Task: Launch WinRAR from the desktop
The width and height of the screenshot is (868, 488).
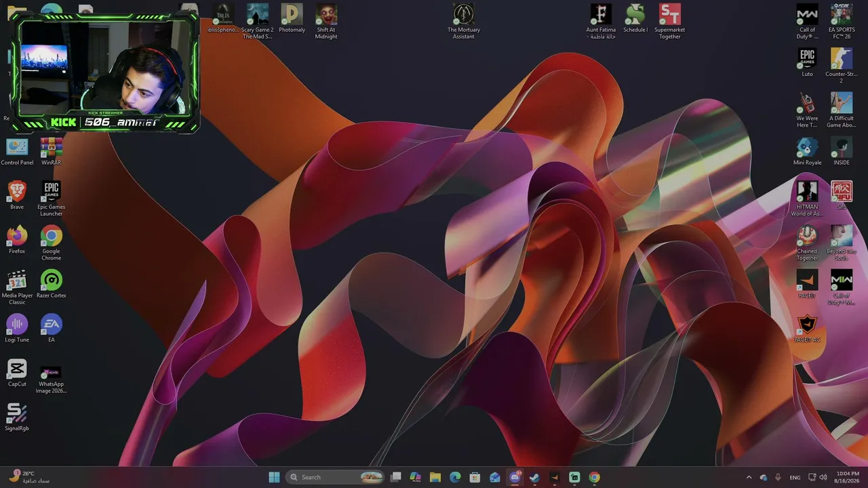Action: (x=52, y=152)
